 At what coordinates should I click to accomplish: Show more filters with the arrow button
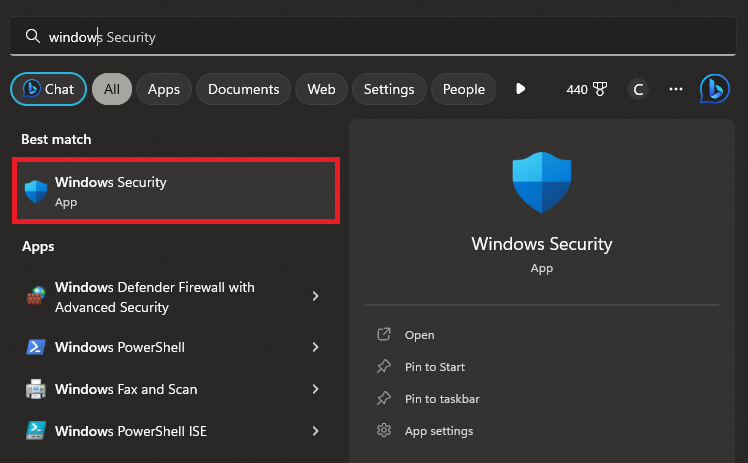[x=520, y=89]
